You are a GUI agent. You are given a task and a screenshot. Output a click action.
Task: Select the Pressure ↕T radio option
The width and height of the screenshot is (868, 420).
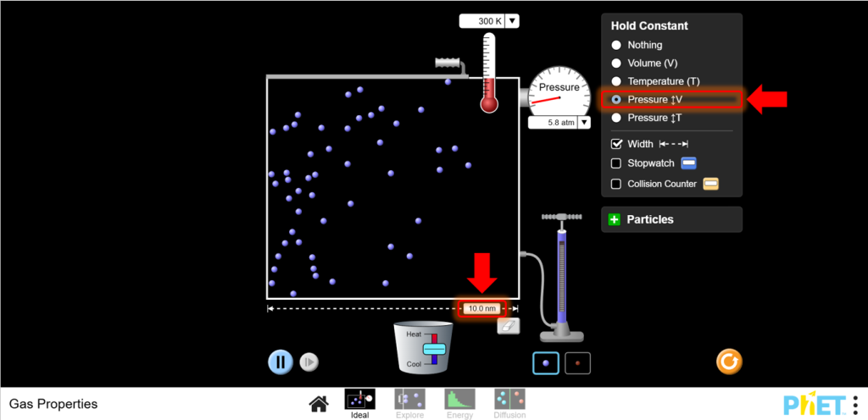coord(616,118)
